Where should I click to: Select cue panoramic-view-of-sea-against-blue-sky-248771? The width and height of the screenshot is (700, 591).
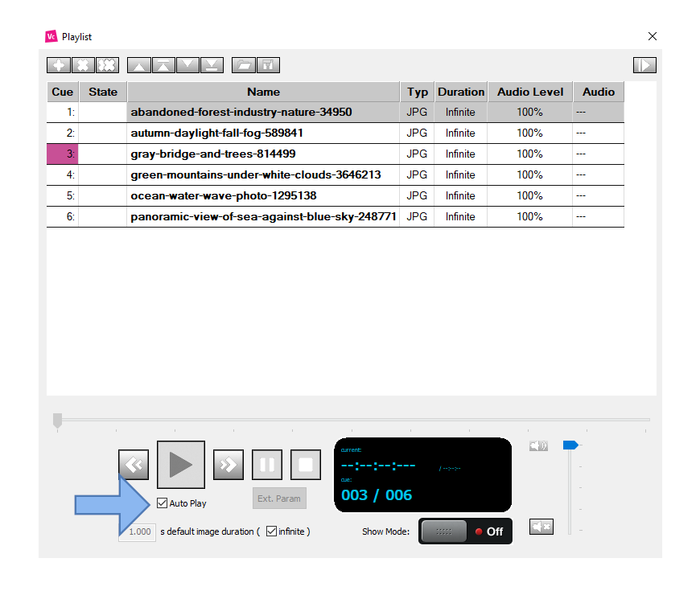click(336, 217)
